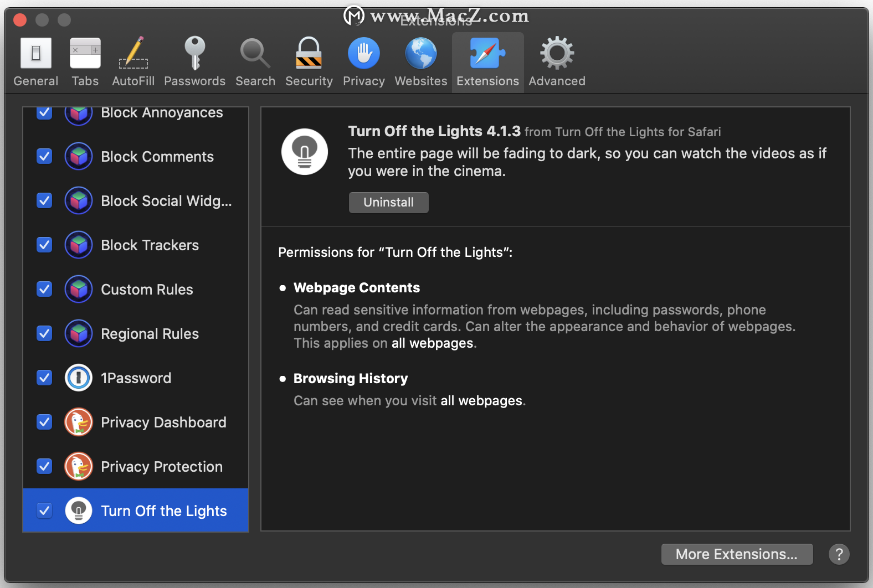
Task: Select the Block Comments row text
Action: coord(157,157)
